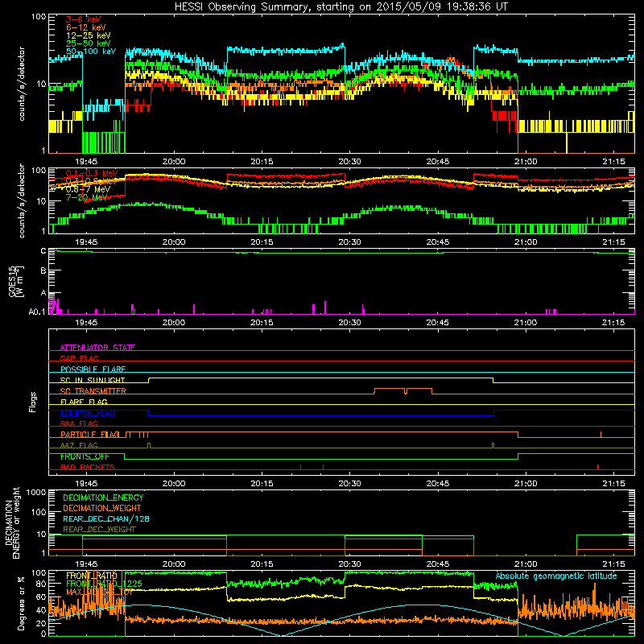Click the green 7-20 MeV legend label

click(86, 197)
